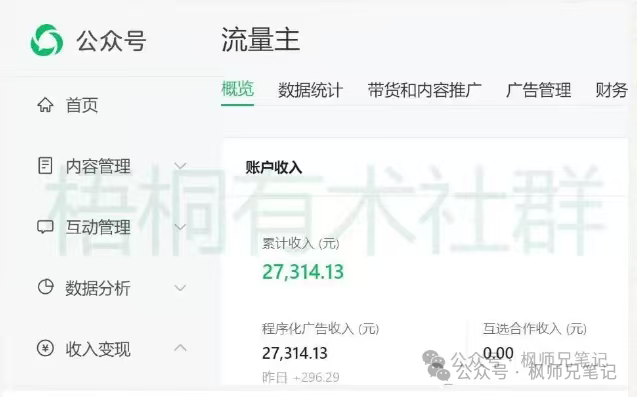Open 首页 in the sidebar
Image resolution: width=637 pixels, height=397 pixels.
click(82, 105)
